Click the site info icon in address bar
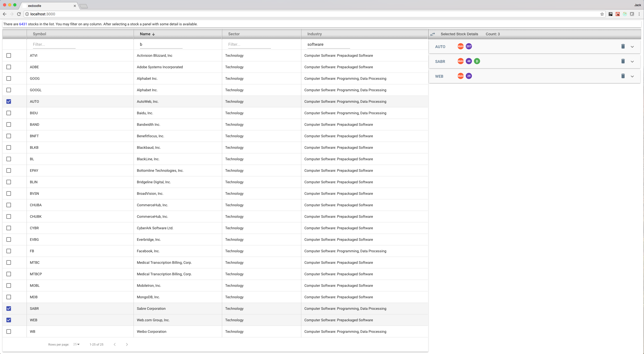The width and height of the screenshot is (644, 354). click(x=27, y=14)
